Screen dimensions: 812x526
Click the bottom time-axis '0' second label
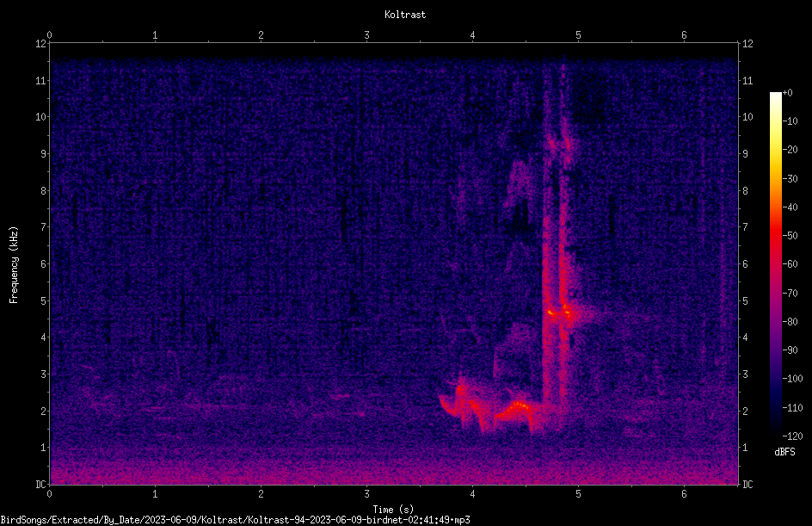49,494
